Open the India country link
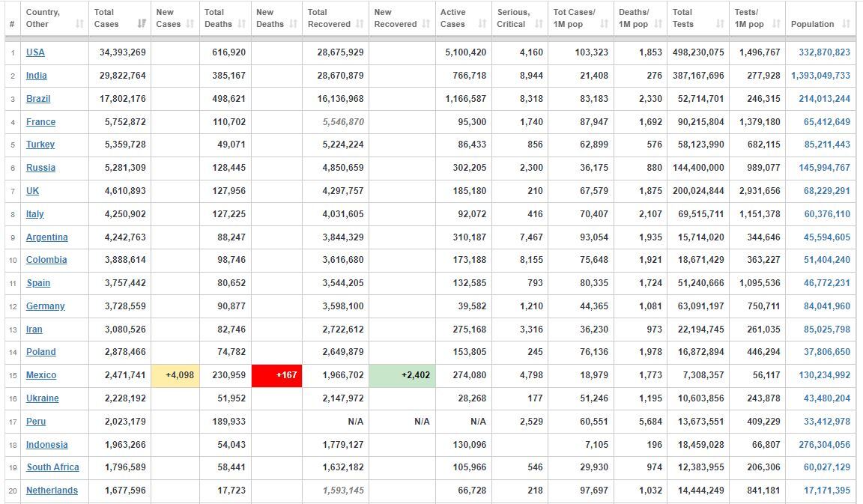863x504 pixels. (x=36, y=76)
